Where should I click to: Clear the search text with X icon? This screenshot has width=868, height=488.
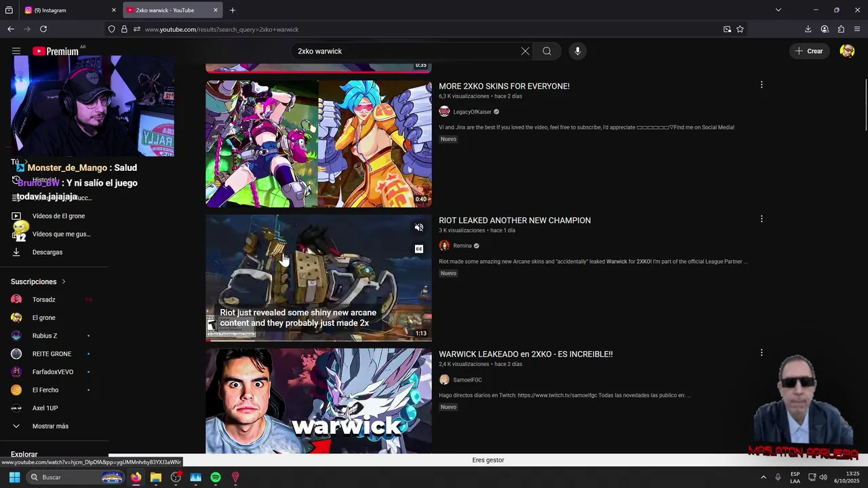click(x=525, y=51)
